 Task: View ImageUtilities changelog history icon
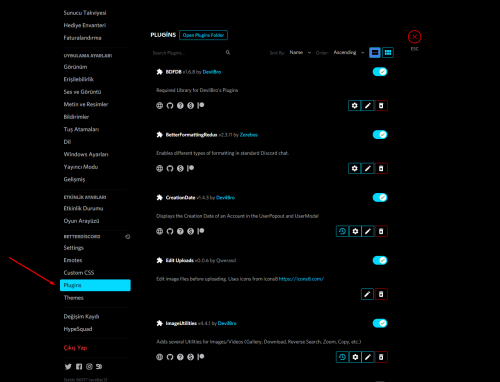coord(342,357)
